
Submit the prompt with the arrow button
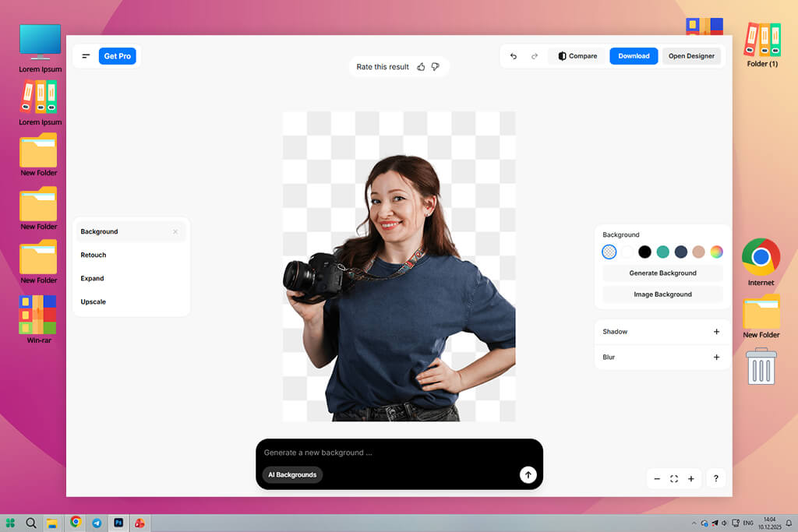click(x=528, y=474)
